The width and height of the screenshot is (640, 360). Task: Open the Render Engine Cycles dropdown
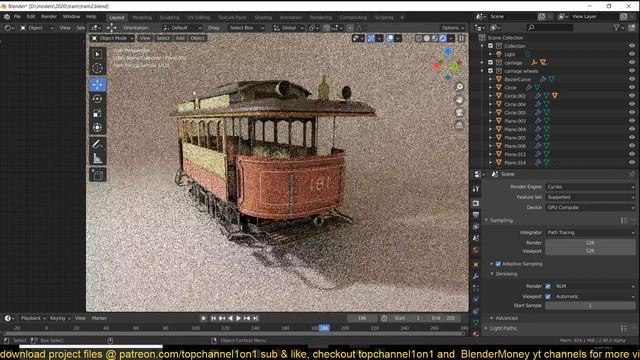click(x=590, y=187)
